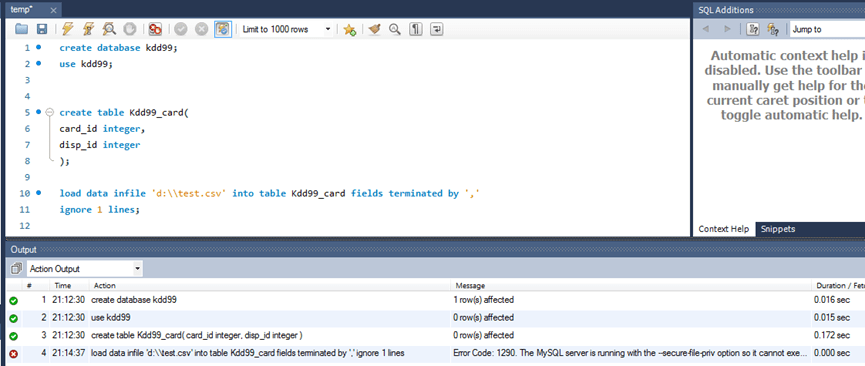
Task: Save the script with the floppy icon
Action: point(42,29)
